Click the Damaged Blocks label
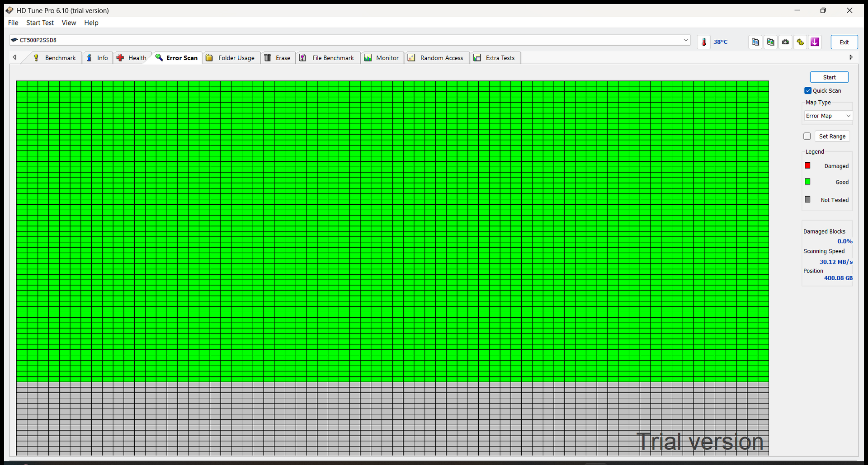Image resolution: width=868 pixels, height=465 pixels. pyautogui.click(x=824, y=231)
